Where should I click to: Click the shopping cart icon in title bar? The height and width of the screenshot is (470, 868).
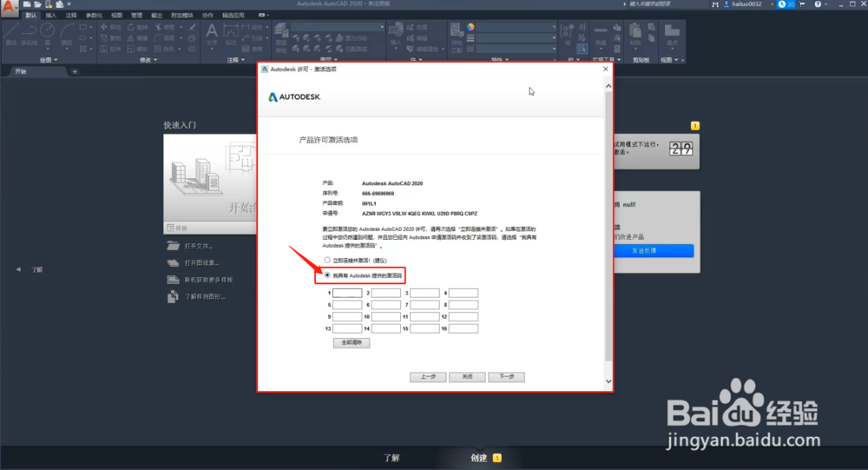[x=802, y=3]
